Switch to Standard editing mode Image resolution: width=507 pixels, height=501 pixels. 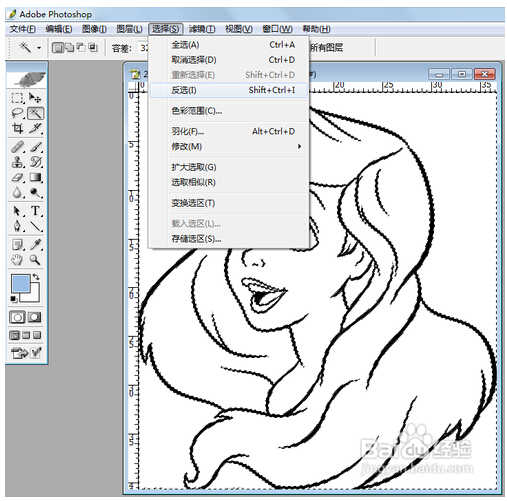click(17, 317)
